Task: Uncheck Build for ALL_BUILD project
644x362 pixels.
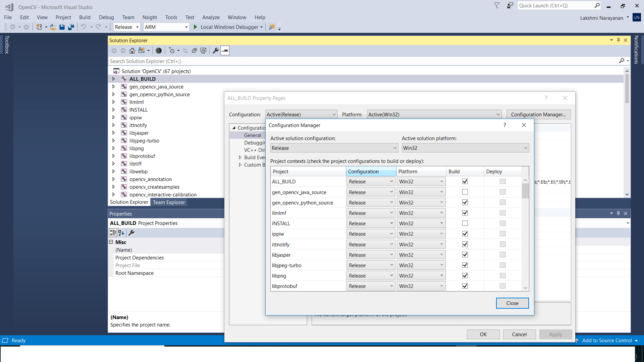Action: coord(465,181)
